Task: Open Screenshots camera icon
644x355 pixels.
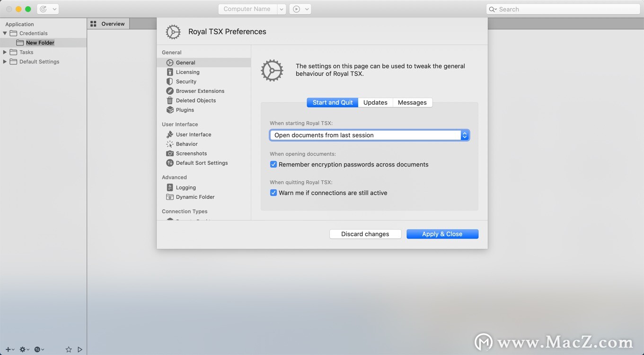Action: [170, 153]
